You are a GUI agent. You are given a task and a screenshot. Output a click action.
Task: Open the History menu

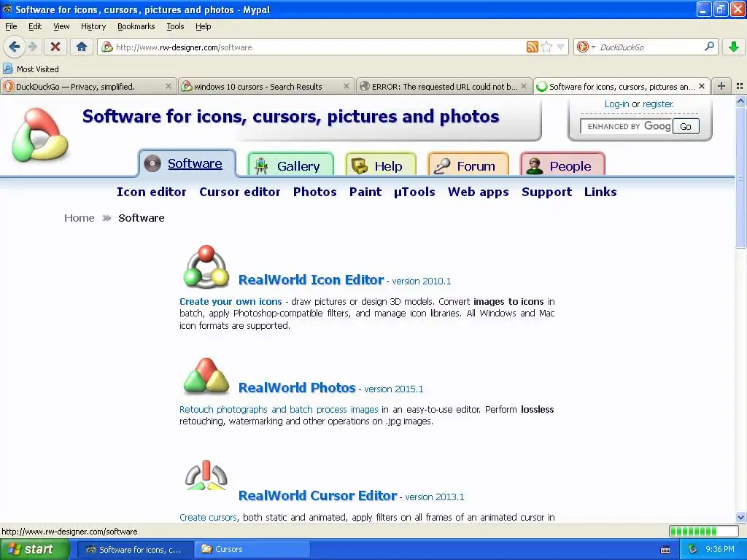[93, 26]
